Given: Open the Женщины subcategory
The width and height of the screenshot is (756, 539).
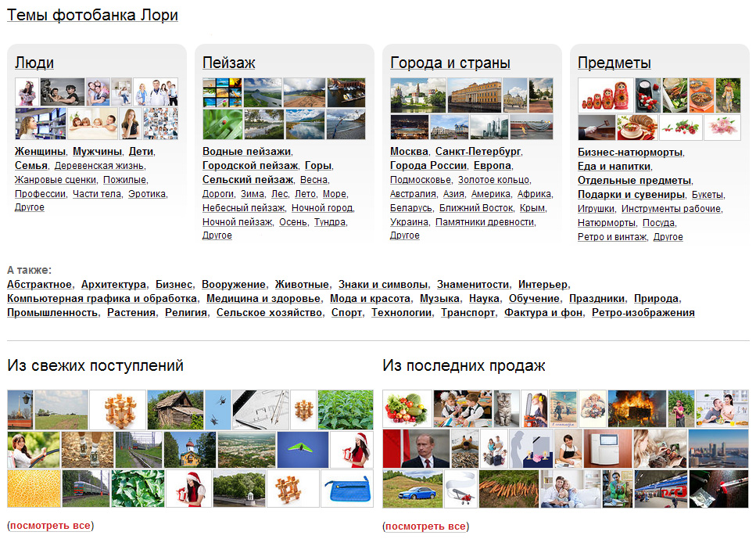Looking at the screenshot, I should (x=40, y=152).
